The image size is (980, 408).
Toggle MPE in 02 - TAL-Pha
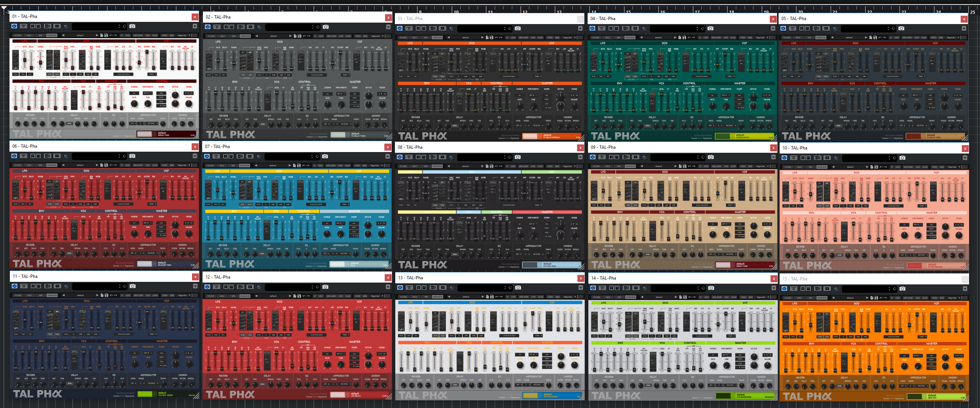click(x=234, y=36)
